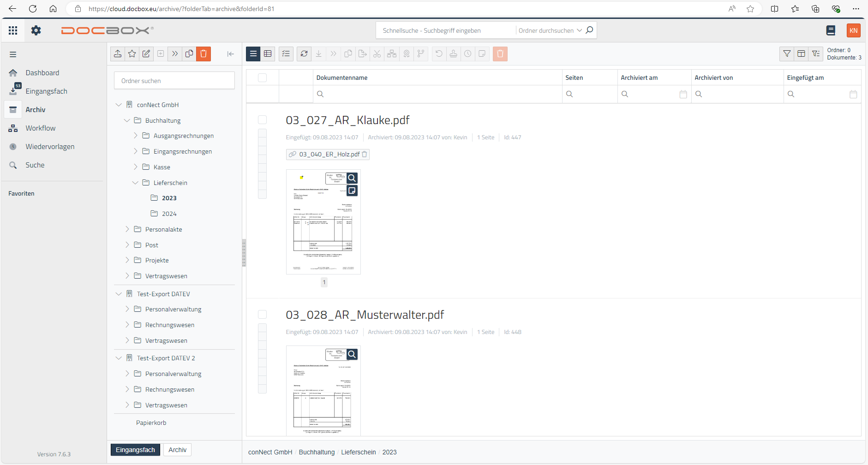Select the 03_028_AR_Musterwalter.pdf checkbox
This screenshot has height=465, width=868.
click(x=262, y=315)
